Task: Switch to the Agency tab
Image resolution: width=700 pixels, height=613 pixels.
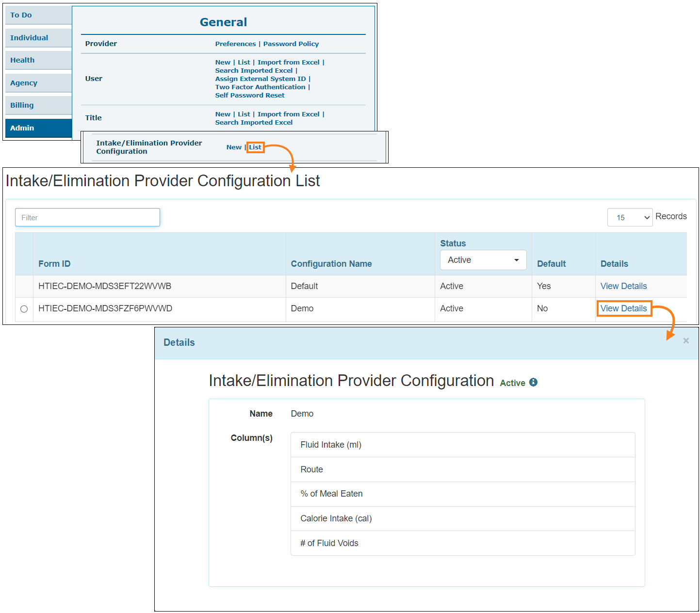Action: tap(39, 83)
